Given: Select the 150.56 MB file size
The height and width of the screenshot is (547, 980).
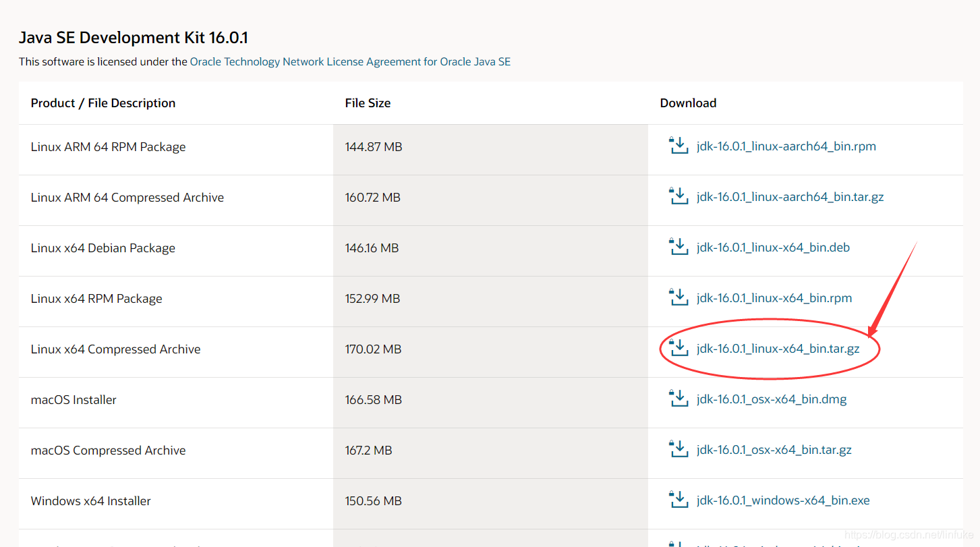Looking at the screenshot, I should click(x=374, y=501).
